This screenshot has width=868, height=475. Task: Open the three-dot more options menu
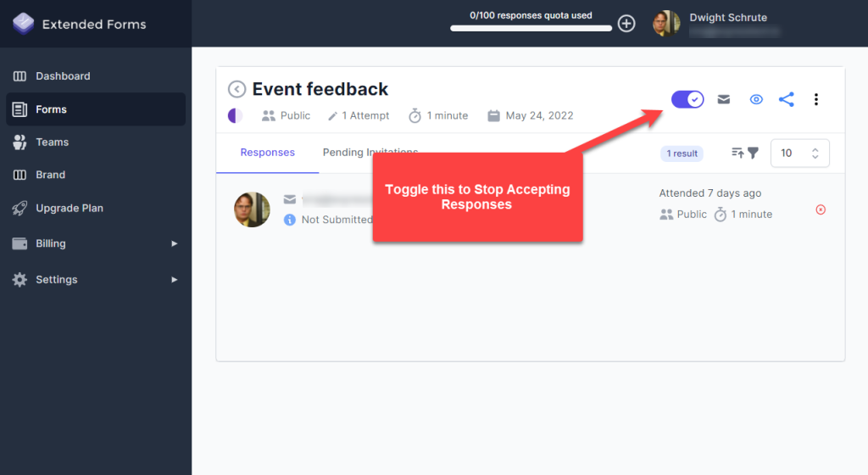coord(816,99)
